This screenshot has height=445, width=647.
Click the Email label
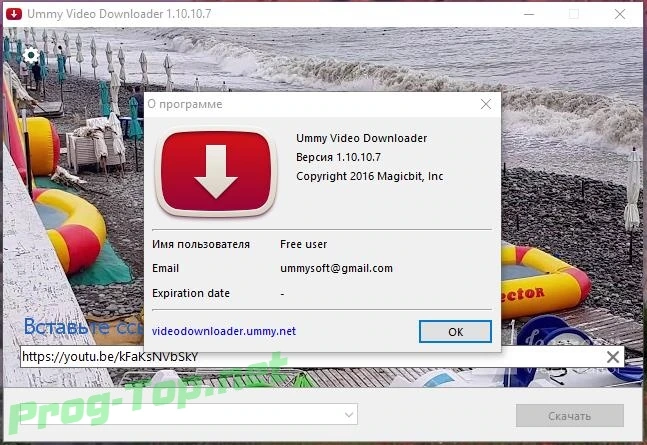click(x=165, y=268)
